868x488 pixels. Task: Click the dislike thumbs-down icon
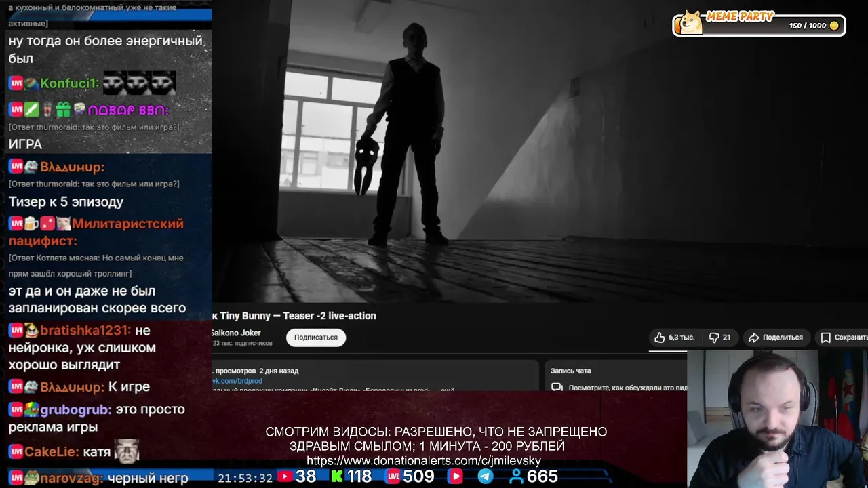click(714, 338)
